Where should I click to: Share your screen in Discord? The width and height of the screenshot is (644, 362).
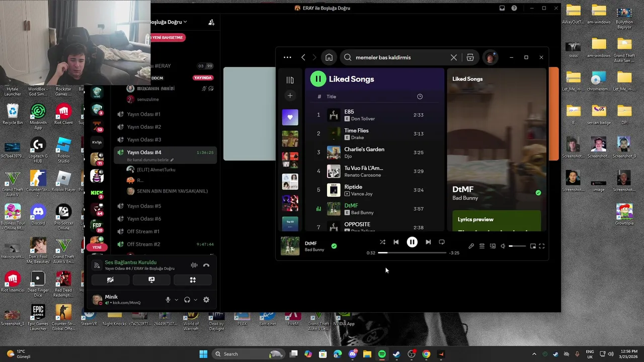151,280
